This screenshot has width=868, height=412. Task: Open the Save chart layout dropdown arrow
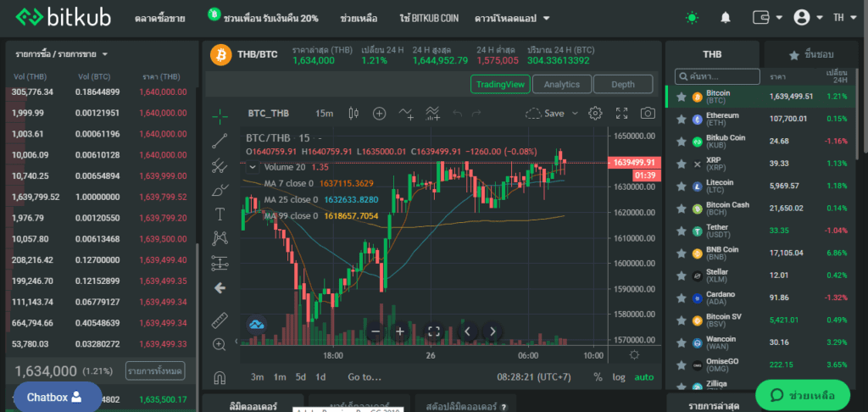coord(575,114)
